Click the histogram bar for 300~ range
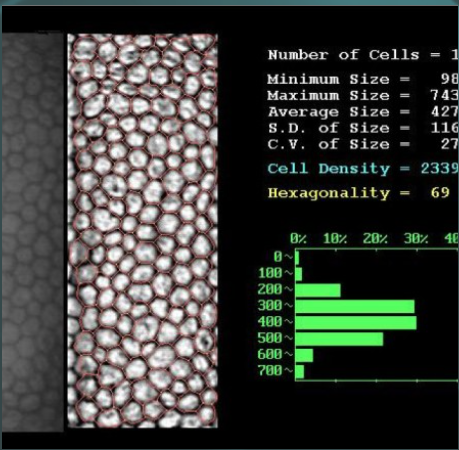Screen dimensions: 459x450 click(x=355, y=306)
